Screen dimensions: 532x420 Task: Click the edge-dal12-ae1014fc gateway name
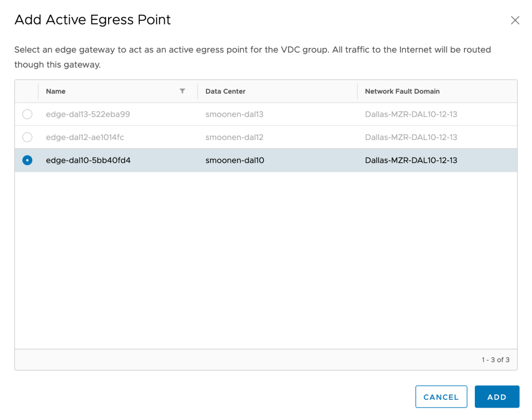click(x=85, y=137)
